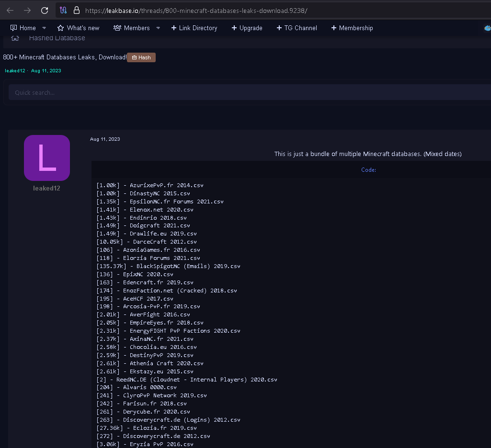Click the EnozFaction.net (Cracked) 2018.csv line
Viewport: 491px width, 448px height.
click(x=167, y=291)
